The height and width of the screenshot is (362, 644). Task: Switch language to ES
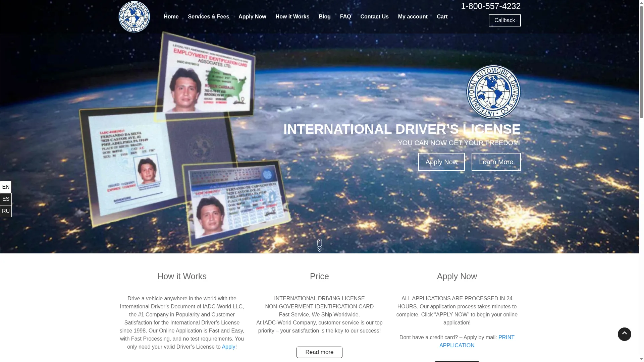click(6, 199)
